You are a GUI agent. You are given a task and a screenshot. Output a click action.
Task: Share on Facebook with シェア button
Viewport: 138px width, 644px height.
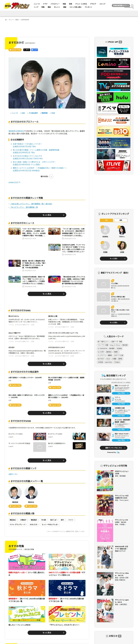(35, 50)
